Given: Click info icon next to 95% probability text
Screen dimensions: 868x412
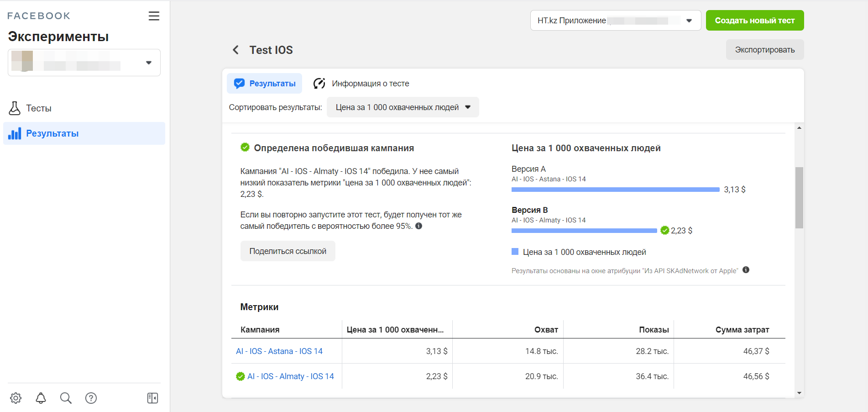Looking at the screenshot, I should coord(418,226).
